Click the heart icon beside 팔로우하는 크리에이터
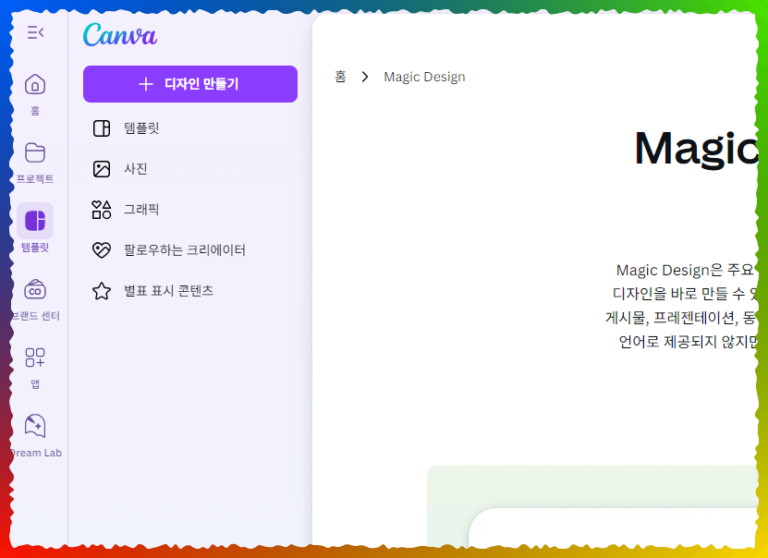This screenshot has width=768, height=558. click(101, 250)
